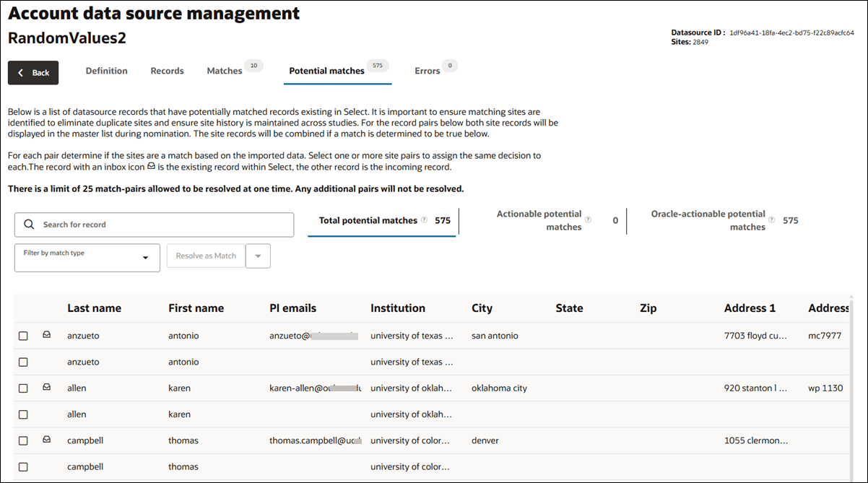868x483 pixels.
Task: Tick the checkbox for anzueto without an email
Action: [23, 362]
